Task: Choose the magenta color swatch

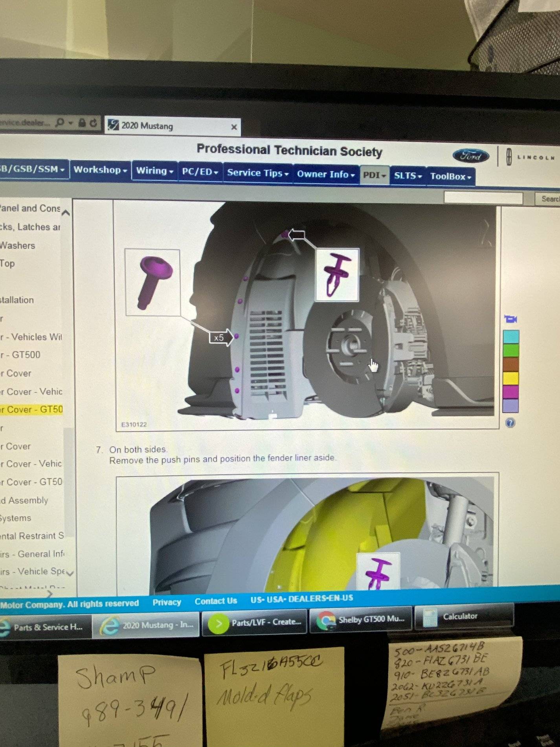Action: (511, 392)
